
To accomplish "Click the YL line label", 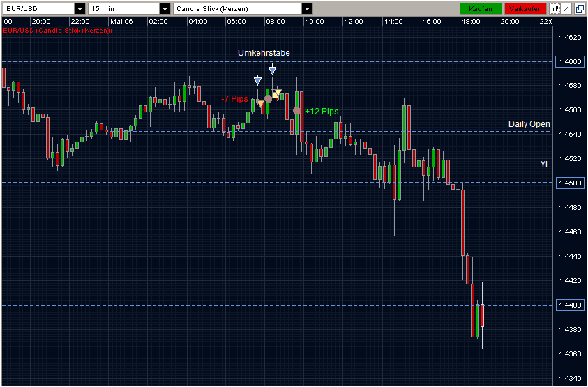I will click(x=545, y=165).
